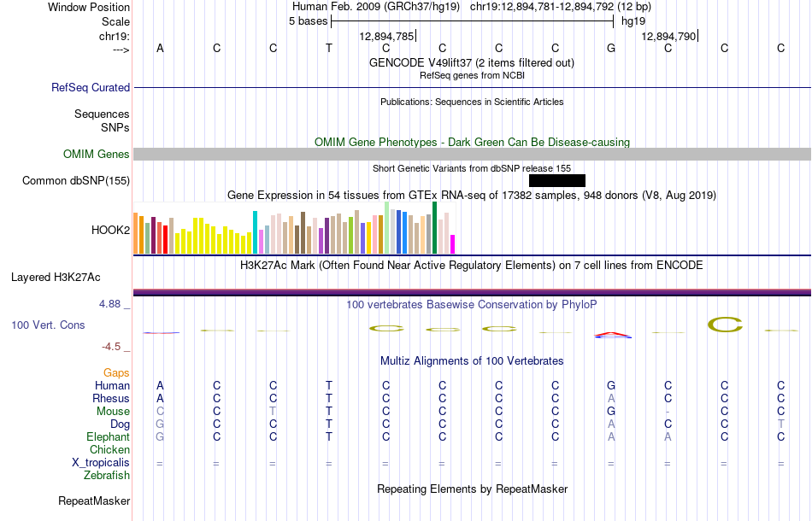Select the Elephant species row label
This screenshot has width=812, height=521.
tap(109, 436)
